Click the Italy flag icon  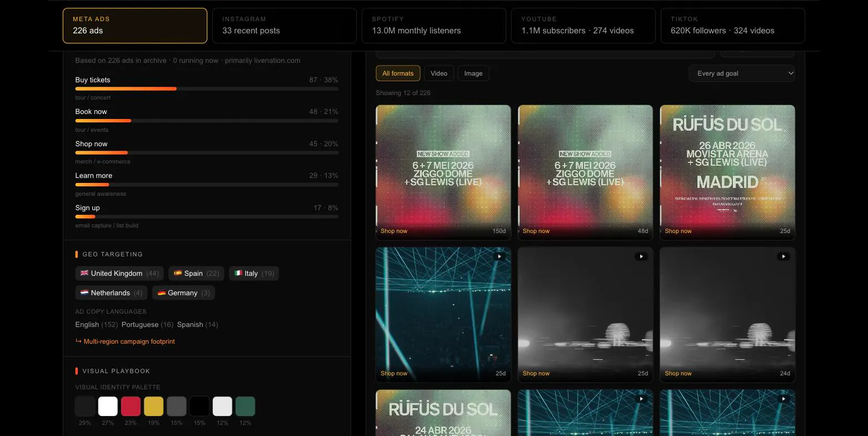238,273
